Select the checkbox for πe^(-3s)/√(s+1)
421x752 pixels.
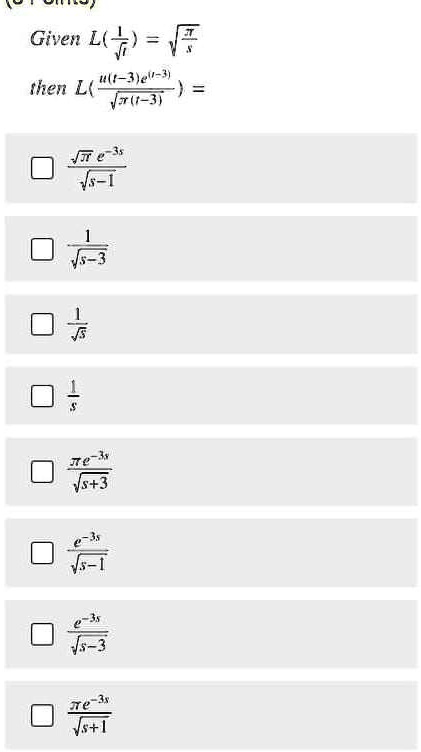pos(42,715)
